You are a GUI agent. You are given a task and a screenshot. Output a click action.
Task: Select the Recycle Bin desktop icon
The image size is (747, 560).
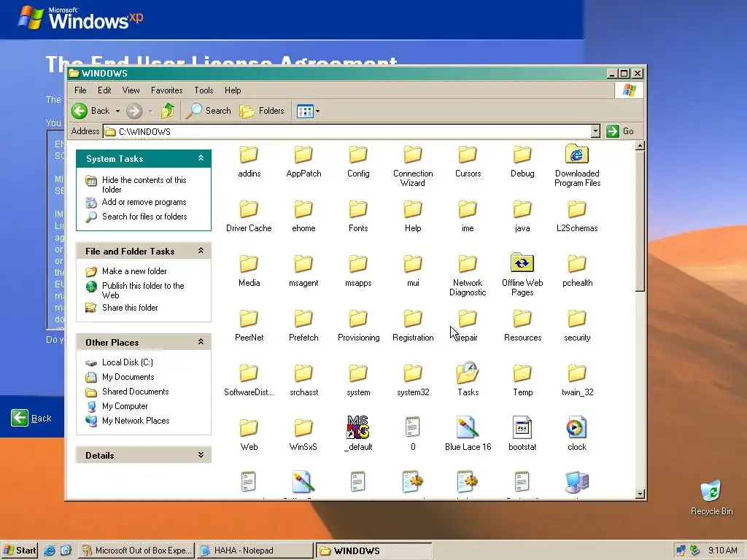click(x=711, y=497)
